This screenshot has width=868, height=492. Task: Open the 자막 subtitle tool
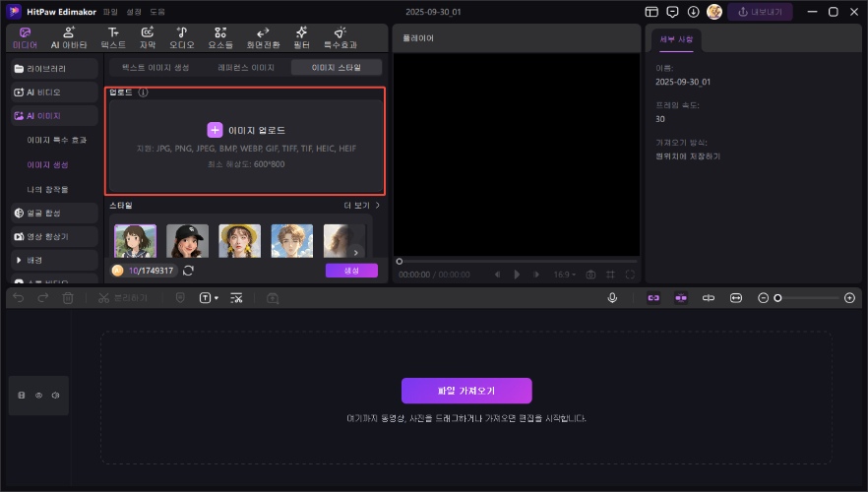point(148,37)
